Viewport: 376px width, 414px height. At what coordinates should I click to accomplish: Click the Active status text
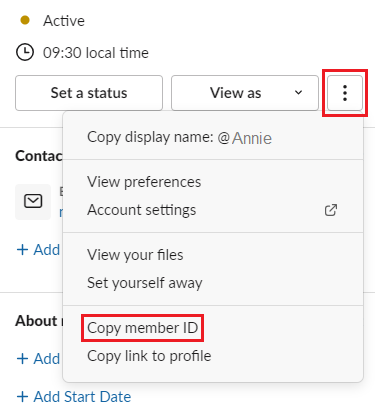[64, 21]
